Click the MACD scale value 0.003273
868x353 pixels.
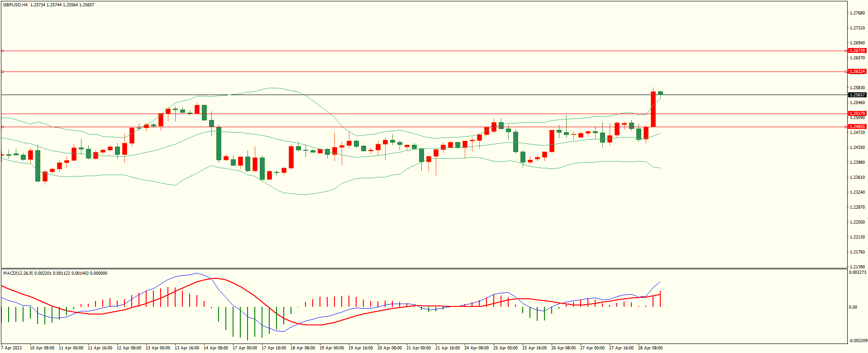858,272
